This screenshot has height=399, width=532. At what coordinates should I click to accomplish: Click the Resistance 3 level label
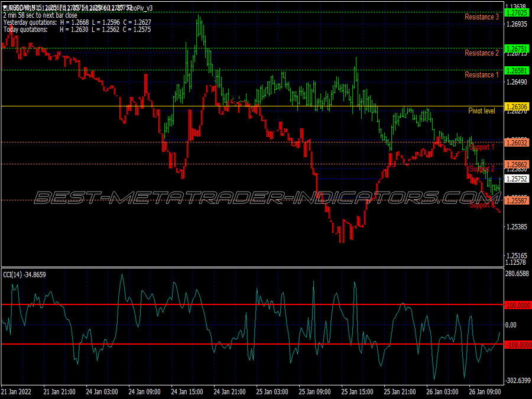point(481,17)
